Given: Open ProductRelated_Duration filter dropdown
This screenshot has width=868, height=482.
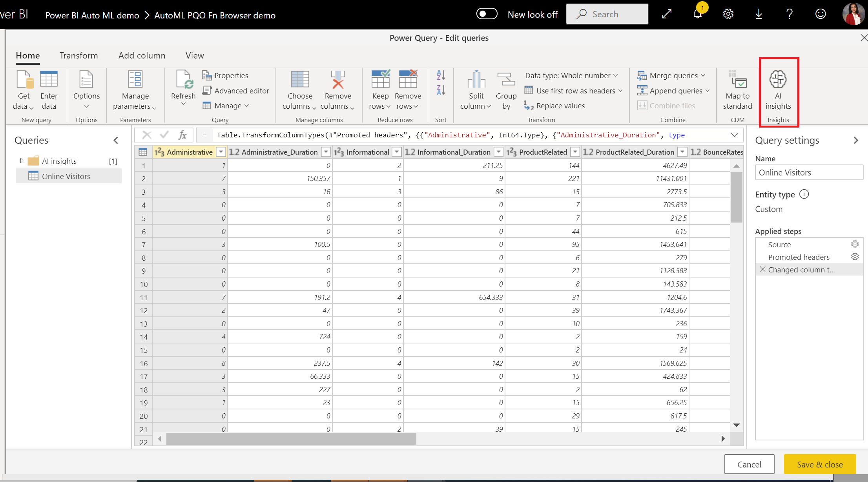Looking at the screenshot, I should tap(683, 152).
